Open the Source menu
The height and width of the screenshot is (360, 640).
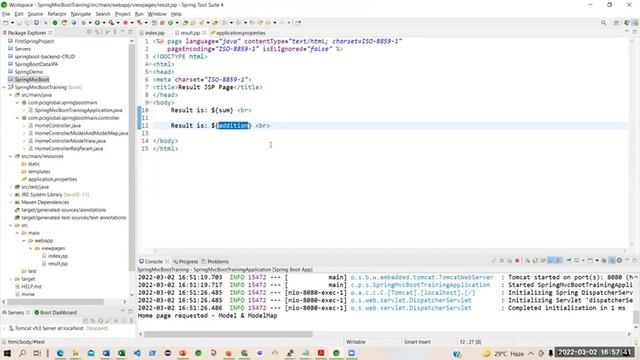coord(35,14)
